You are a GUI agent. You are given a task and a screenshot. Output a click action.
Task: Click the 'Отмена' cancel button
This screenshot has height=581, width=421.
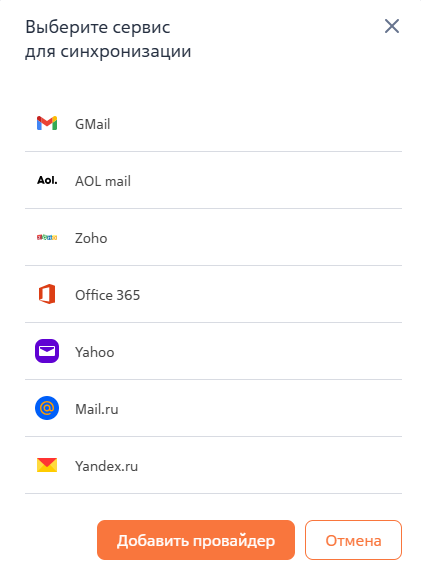tap(353, 540)
